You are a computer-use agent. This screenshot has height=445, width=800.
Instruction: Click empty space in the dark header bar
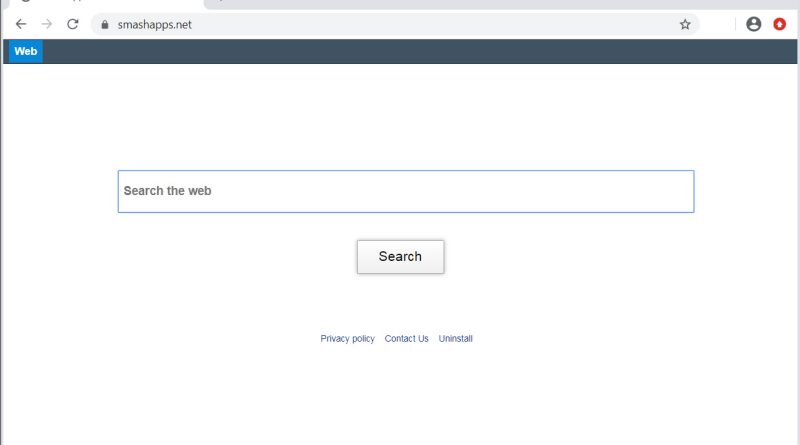(x=400, y=51)
